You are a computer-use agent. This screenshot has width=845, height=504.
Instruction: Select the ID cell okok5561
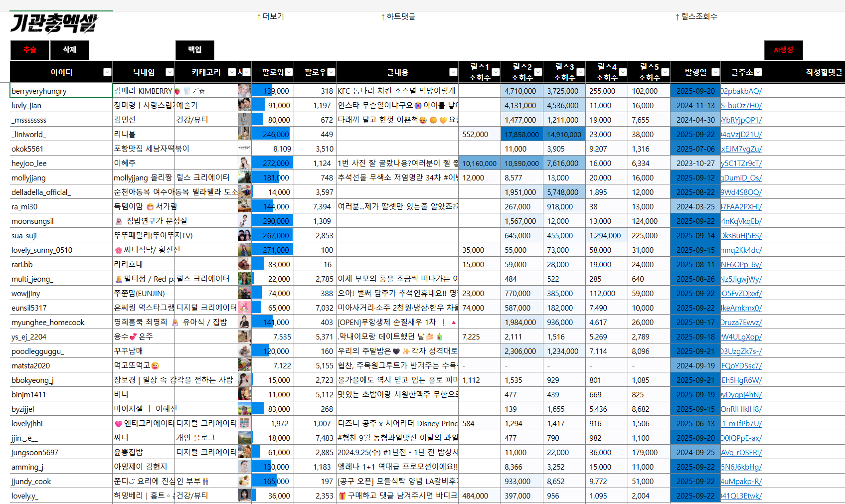point(61,149)
